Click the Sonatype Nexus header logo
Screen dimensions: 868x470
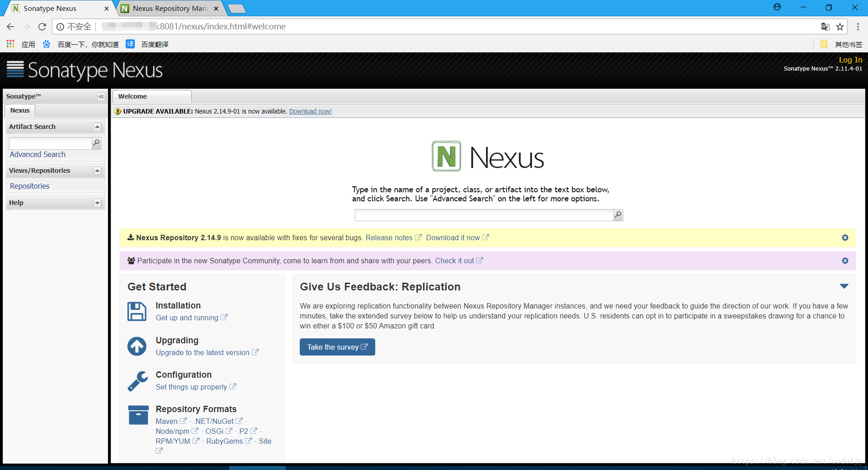(x=85, y=70)
